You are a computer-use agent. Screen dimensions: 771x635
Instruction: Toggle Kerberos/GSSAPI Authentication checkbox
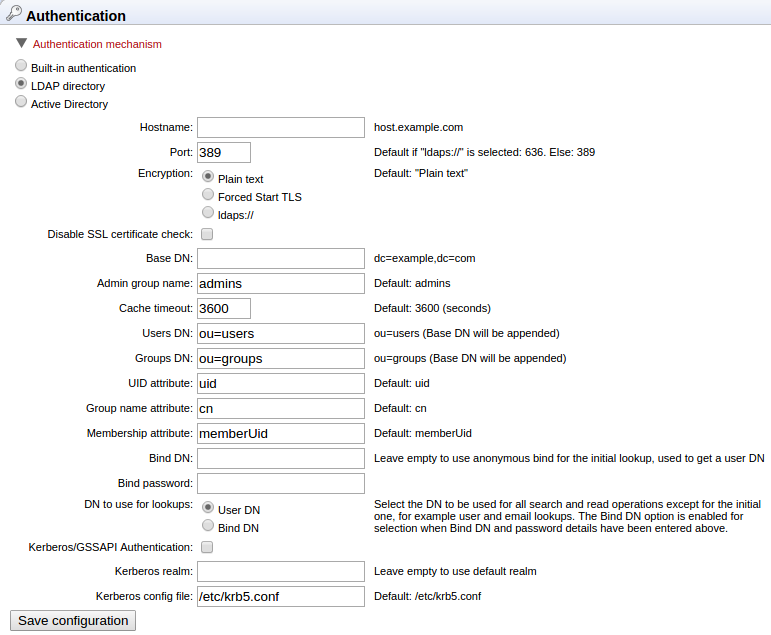(x=207, y=547)
